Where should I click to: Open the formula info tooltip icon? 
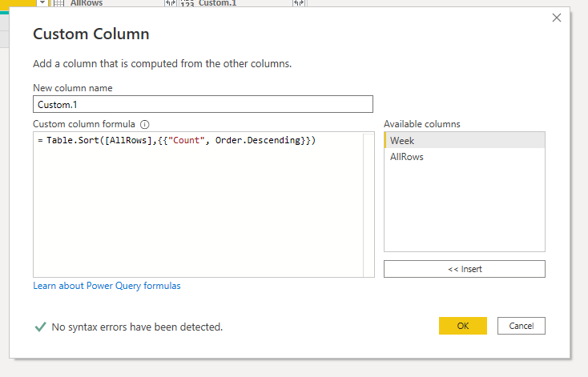tap(144, 124)
